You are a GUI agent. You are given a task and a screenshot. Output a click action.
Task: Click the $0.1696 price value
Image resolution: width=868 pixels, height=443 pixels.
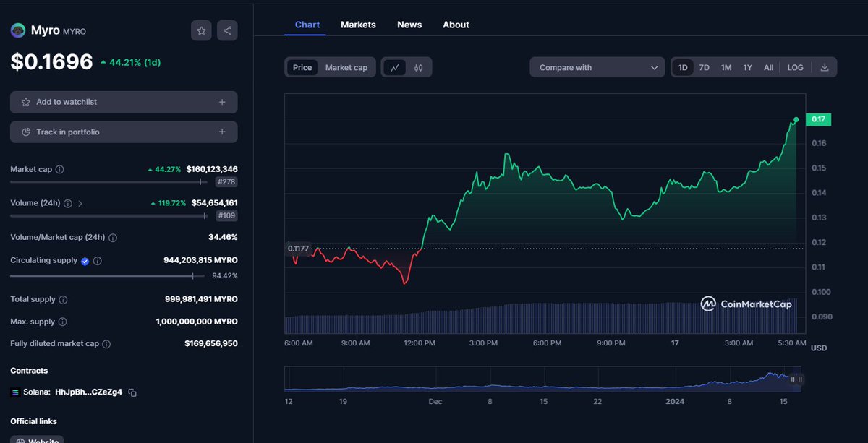click(x=51, y=62)
